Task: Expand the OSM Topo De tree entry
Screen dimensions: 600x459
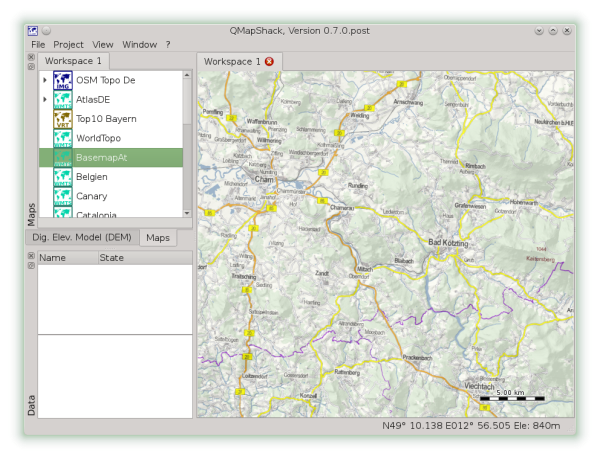Action: pyautogui.click(x=45, y=81)
